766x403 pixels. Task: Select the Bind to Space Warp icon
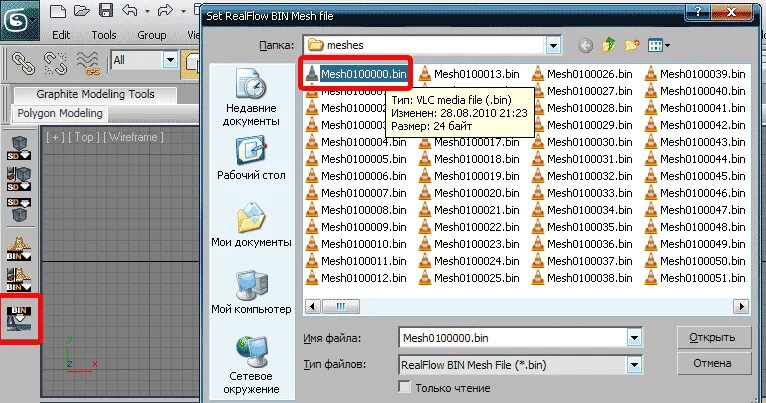pos(88,64)
